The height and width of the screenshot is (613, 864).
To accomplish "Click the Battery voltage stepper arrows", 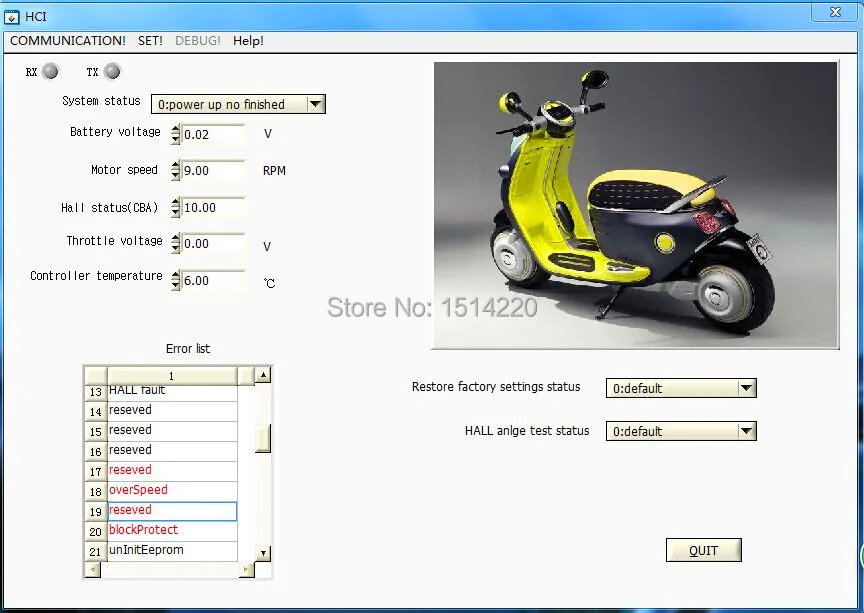I will (x=175, y=134).
